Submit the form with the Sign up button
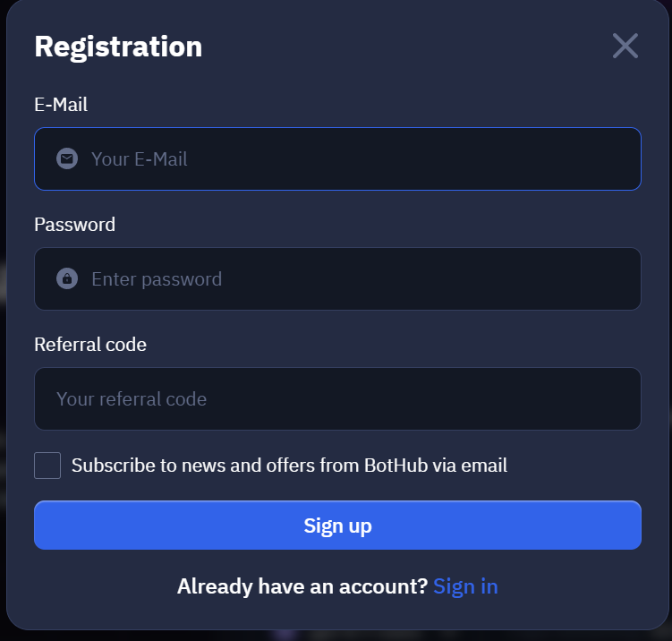This screenshot has width=672, height=641. coord(337,526)
